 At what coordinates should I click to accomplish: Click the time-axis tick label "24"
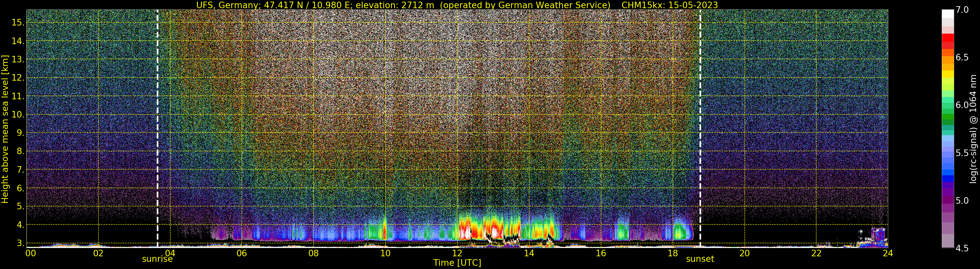pyautogui.click(x=888, y=253)
